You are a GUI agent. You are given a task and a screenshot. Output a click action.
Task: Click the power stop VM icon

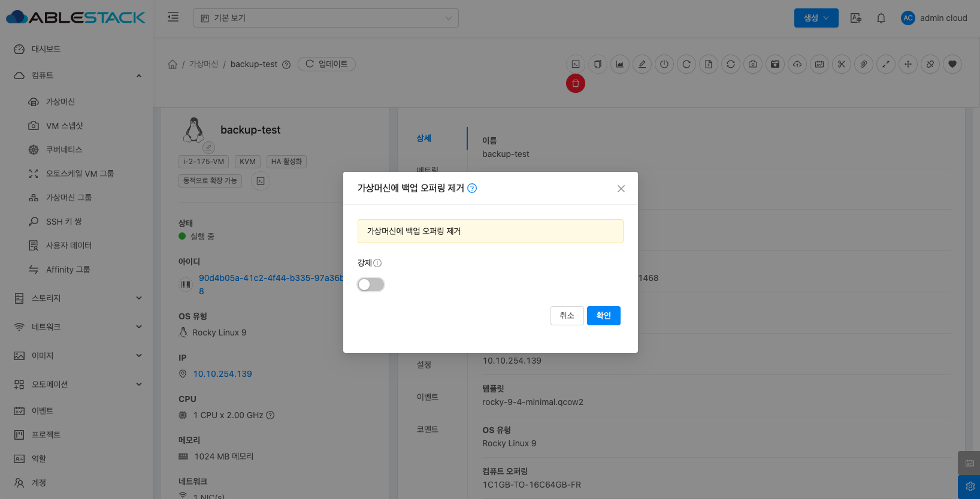pyautogui.click(x=664, y=64)
